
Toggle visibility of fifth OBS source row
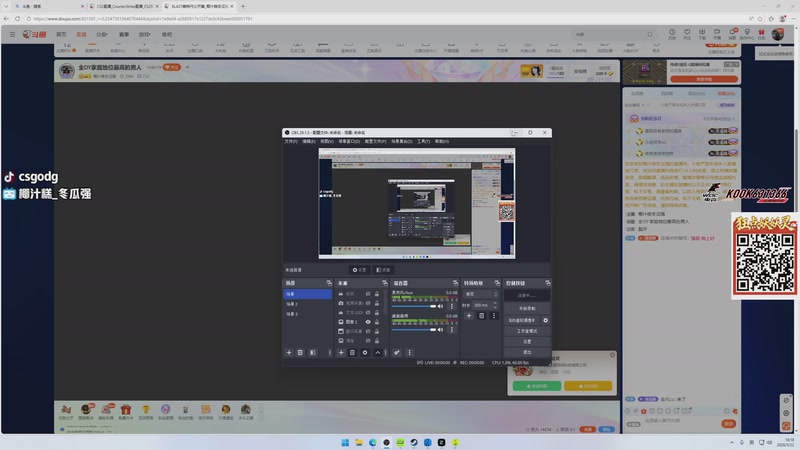tap(368, 331)
